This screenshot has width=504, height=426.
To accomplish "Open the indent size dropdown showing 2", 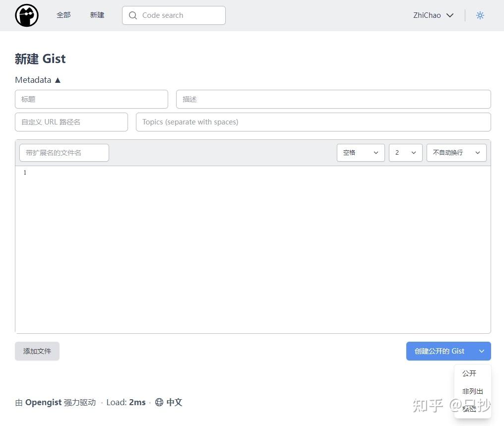I will tap(405, 153).
